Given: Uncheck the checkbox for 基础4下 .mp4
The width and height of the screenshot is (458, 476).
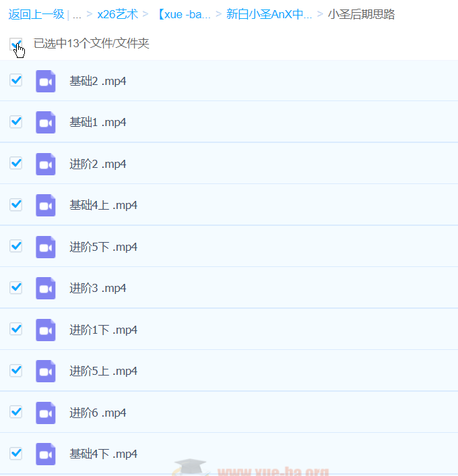Looking at the screenshot, I should coord(15,453).
